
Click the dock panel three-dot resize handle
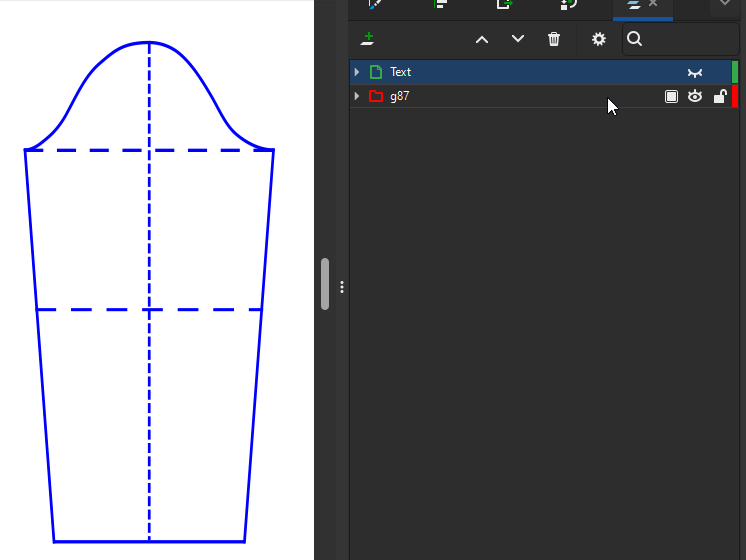point(342,286)
